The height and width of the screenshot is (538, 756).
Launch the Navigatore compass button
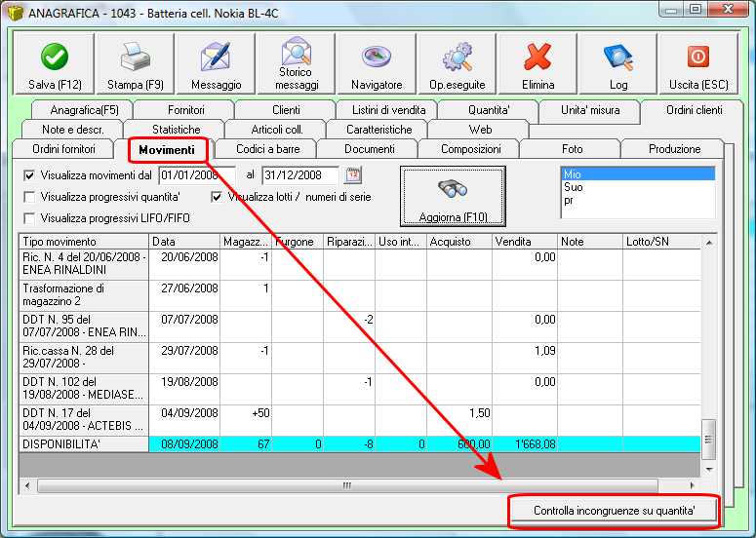click(x=377, y=63)
